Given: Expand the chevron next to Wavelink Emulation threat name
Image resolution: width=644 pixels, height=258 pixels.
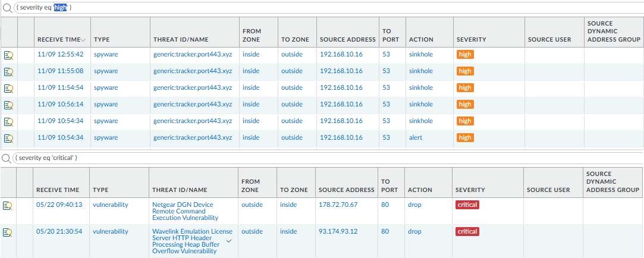Looking at the screenshot, I should [x=229, y=241].
